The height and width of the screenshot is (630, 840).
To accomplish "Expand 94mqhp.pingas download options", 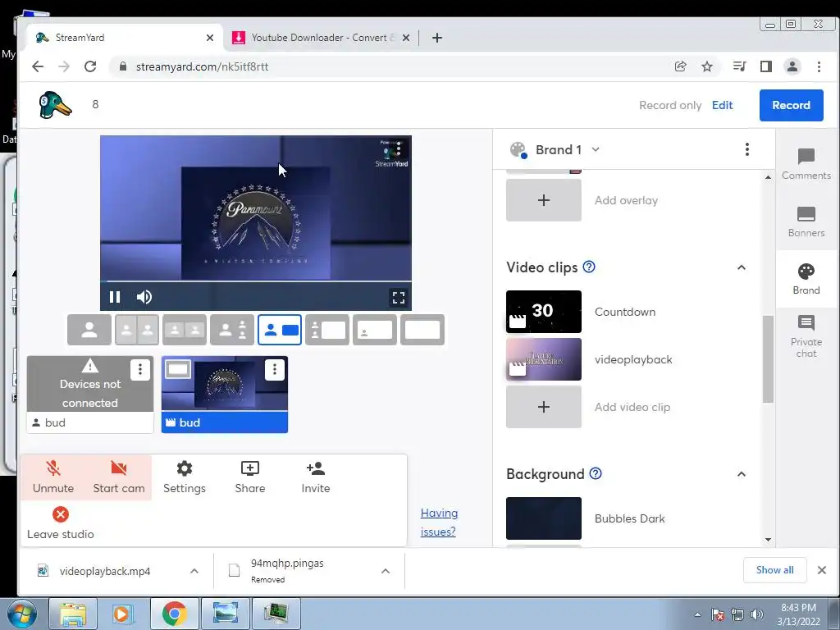I will 386,571.
